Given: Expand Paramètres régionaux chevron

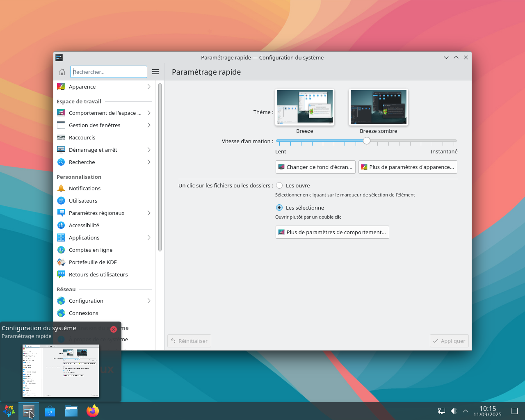Looking at the screenshot, I should tap(149, 213).
